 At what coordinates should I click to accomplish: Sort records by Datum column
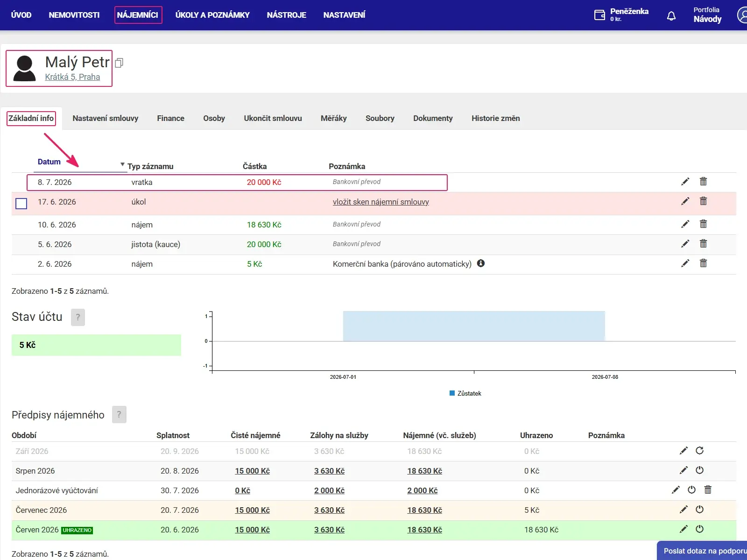point(49,162)
